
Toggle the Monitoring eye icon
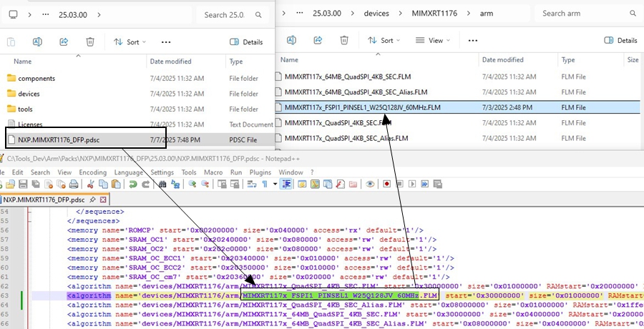(370, 184)
